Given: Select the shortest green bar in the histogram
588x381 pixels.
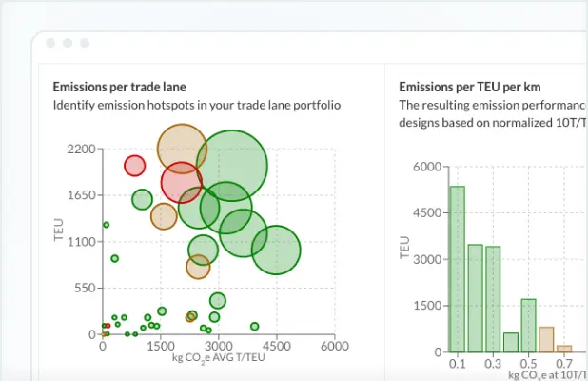Looking at the screenshot, I should [x=511, y=342].
